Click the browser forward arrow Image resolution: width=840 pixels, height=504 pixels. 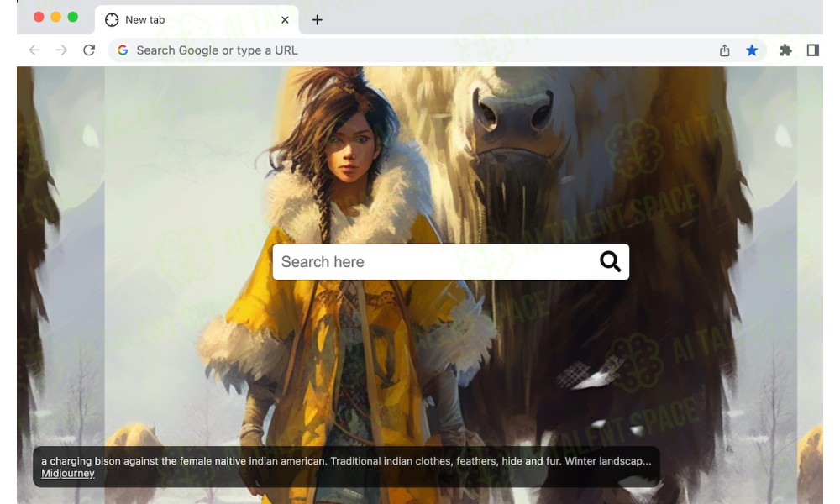click(61, 50)
